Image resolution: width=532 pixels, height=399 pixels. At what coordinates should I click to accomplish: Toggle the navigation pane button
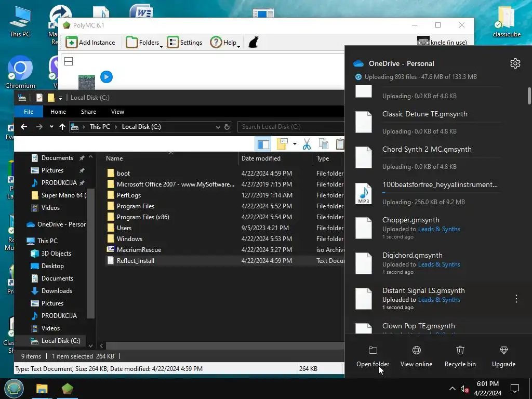[x=263, y=144]
